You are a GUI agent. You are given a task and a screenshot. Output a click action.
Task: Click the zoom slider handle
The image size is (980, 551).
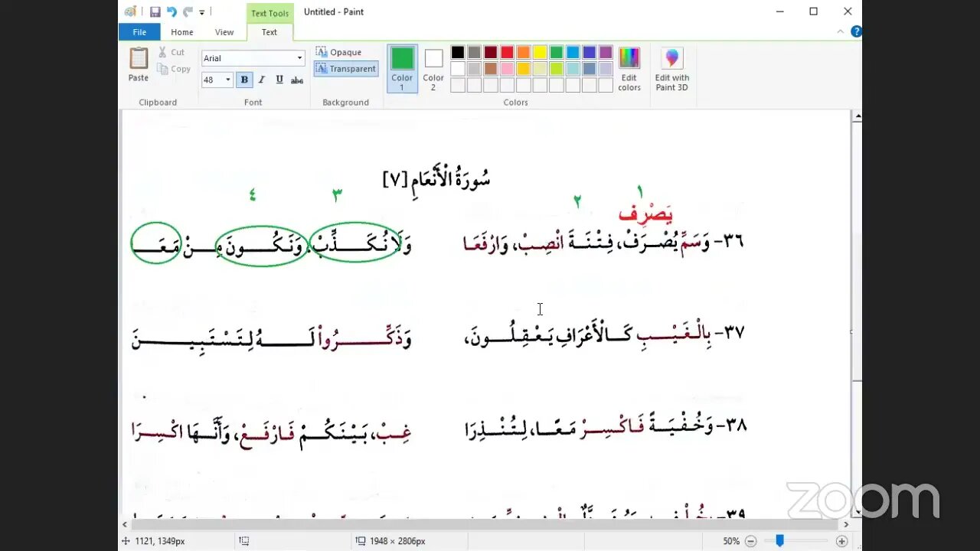(x=779, y=541)
